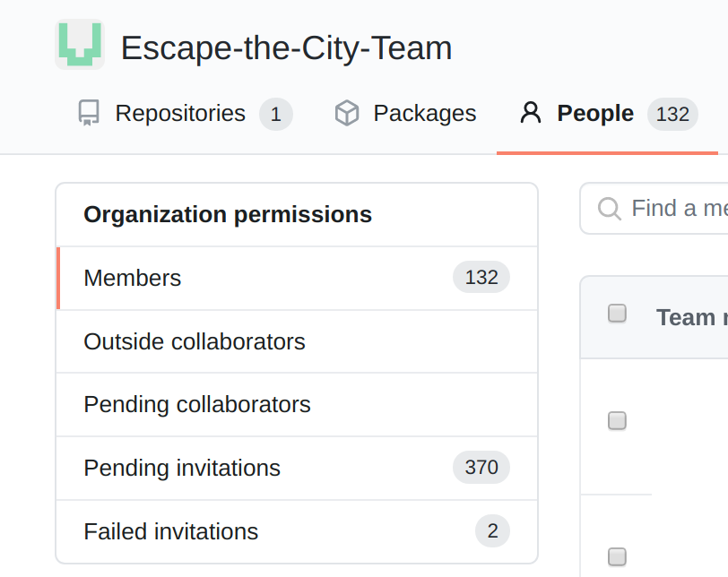Screen dimensions: 728x577
Task: Click the magnifier icon in member search
Action: click(610, 209)
